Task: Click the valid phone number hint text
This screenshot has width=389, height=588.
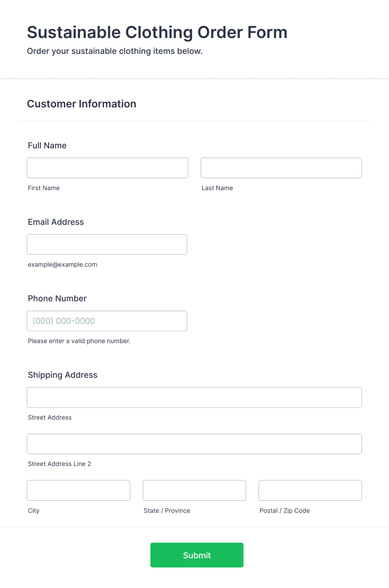Action: (x=79, y=341)
